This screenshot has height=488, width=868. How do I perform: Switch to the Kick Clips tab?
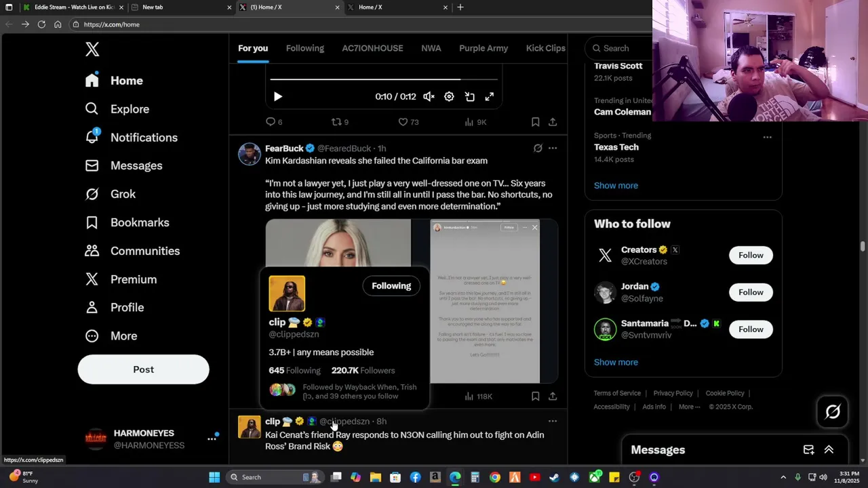[x=545, y=48]
